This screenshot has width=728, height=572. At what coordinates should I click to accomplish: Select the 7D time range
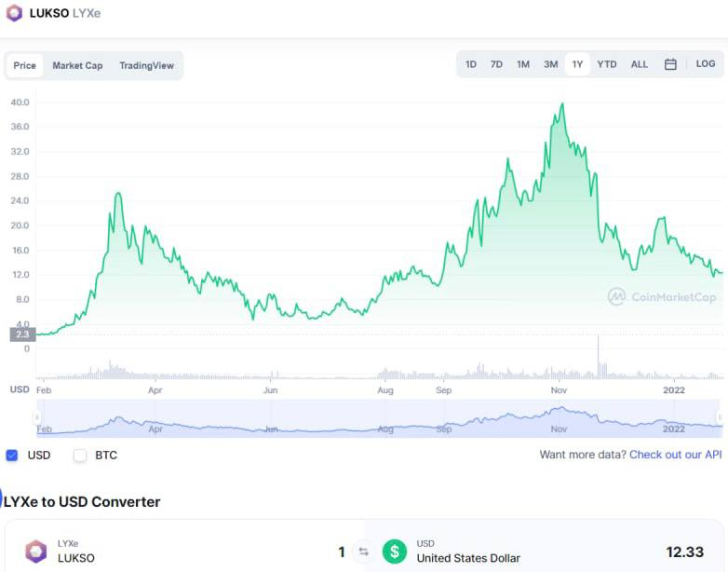coord(496,64)
